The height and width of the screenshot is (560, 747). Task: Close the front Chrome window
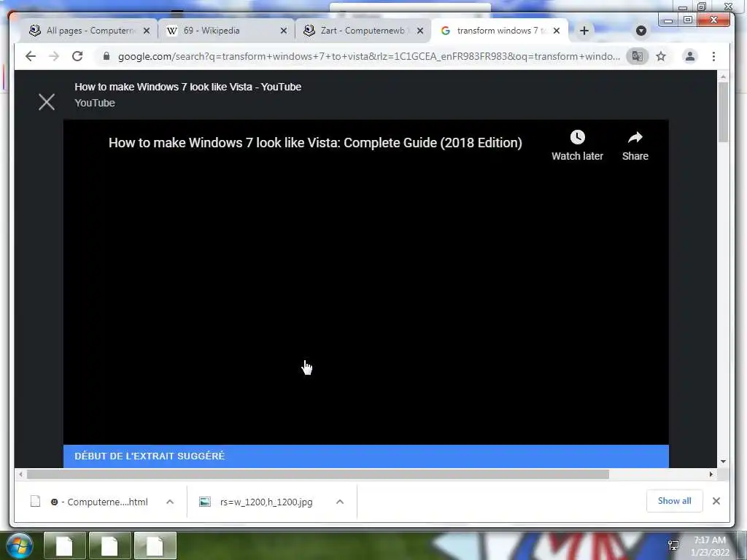(x=713, y=20)
